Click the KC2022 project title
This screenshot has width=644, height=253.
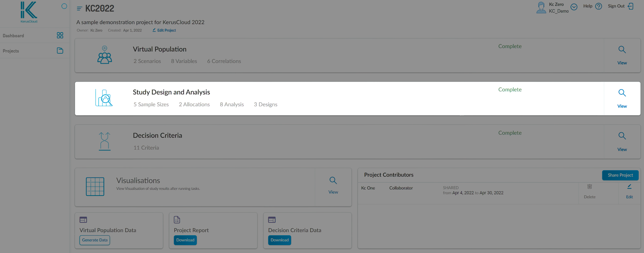[100, 9]
